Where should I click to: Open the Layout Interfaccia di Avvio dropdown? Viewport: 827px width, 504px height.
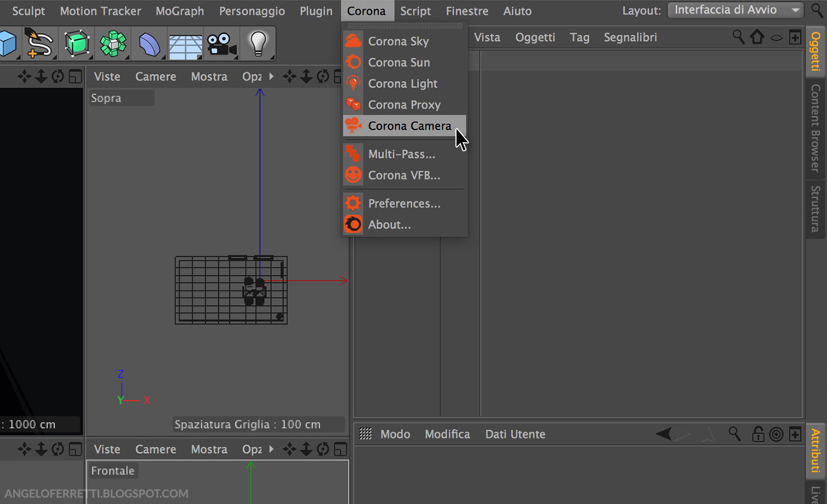[735, 10]
